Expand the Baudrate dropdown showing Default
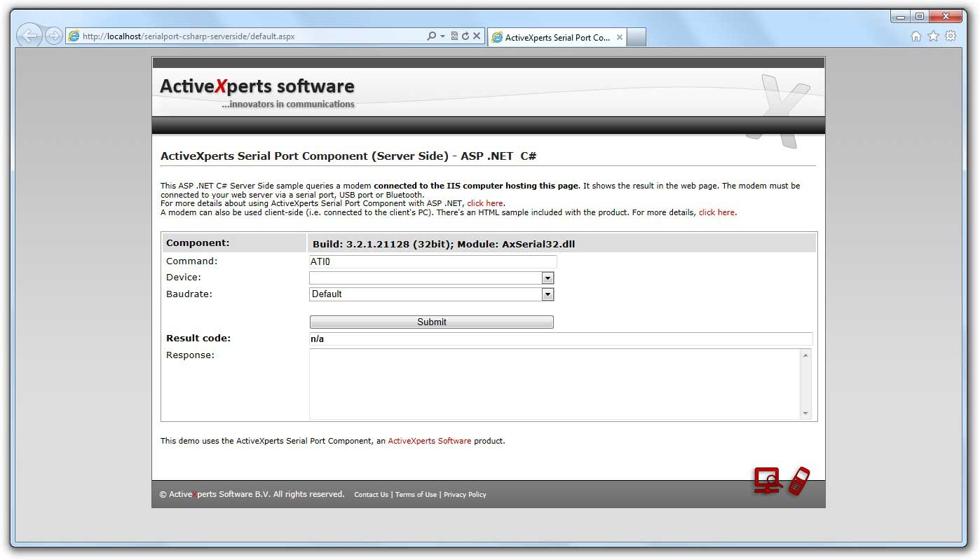Viewport: 980px width, 560px height. coord(547,294)
